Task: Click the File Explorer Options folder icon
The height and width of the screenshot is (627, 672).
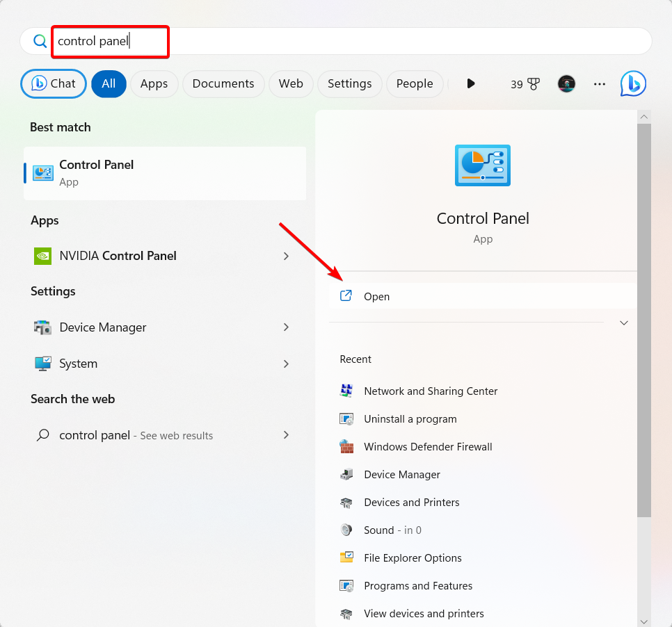Action: click(x=346, y=557)
